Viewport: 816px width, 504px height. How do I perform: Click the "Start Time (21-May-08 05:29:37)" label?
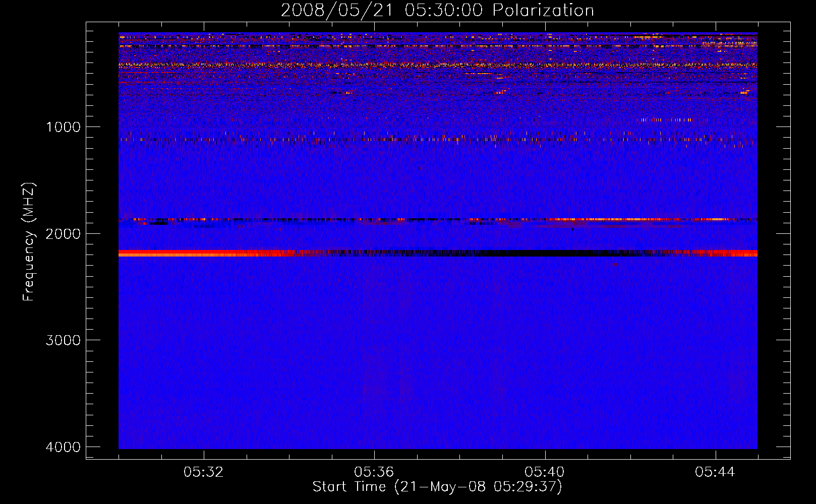[x=437, y=487]
